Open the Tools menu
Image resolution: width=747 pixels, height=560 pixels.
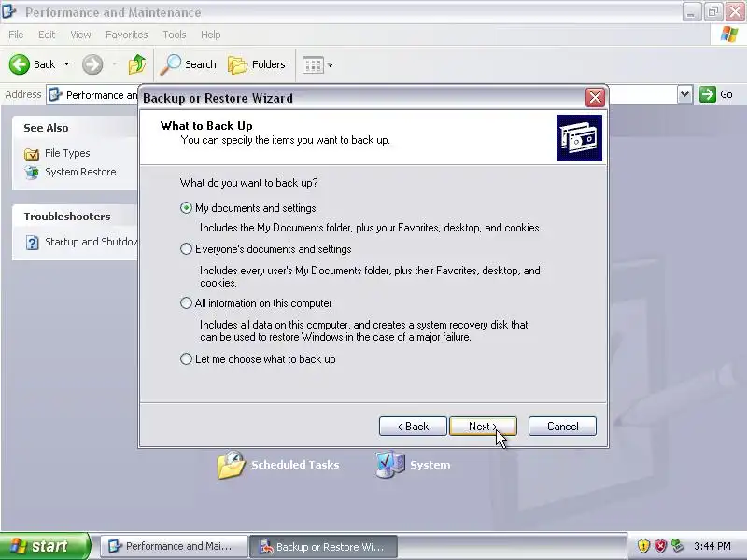pos(175,35)
